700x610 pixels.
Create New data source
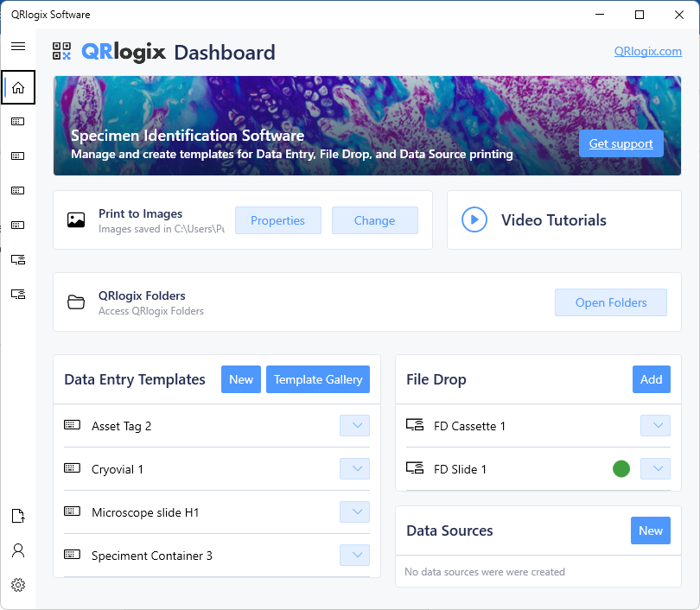(x=651, y=531)
